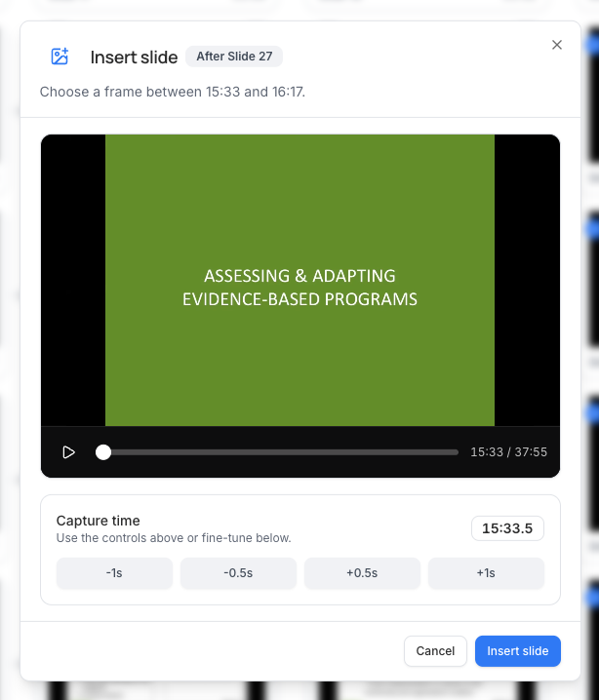Click the capture time field showing 15:33.5
The height and width of the screenshot is (700, 599).
(507, 528)
